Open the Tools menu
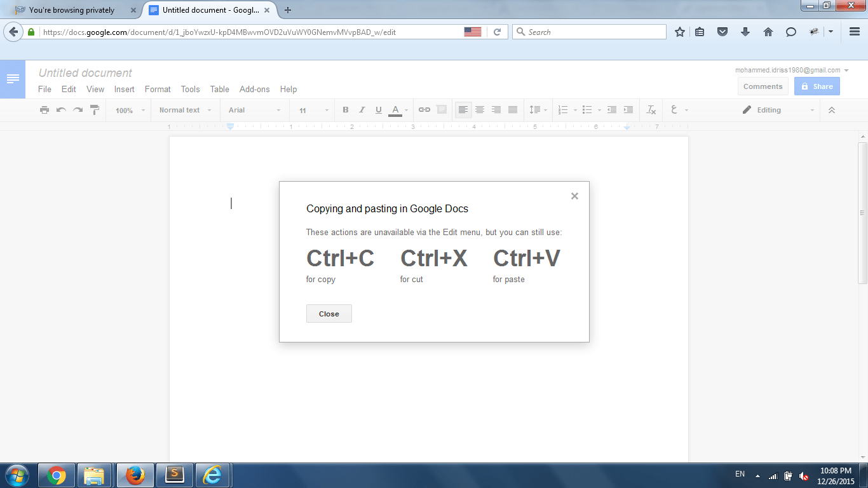Screen dimensions: 868x488 [190, 89]
